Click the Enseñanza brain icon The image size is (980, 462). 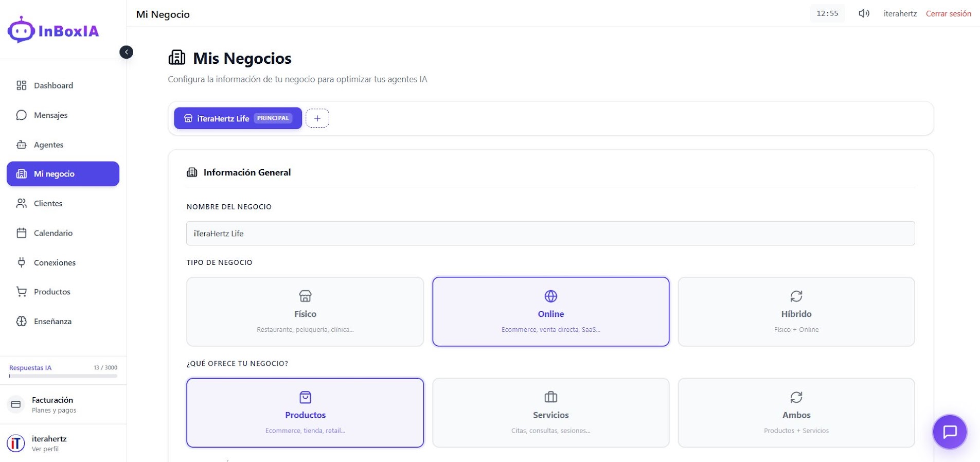(x=21, y=322)
